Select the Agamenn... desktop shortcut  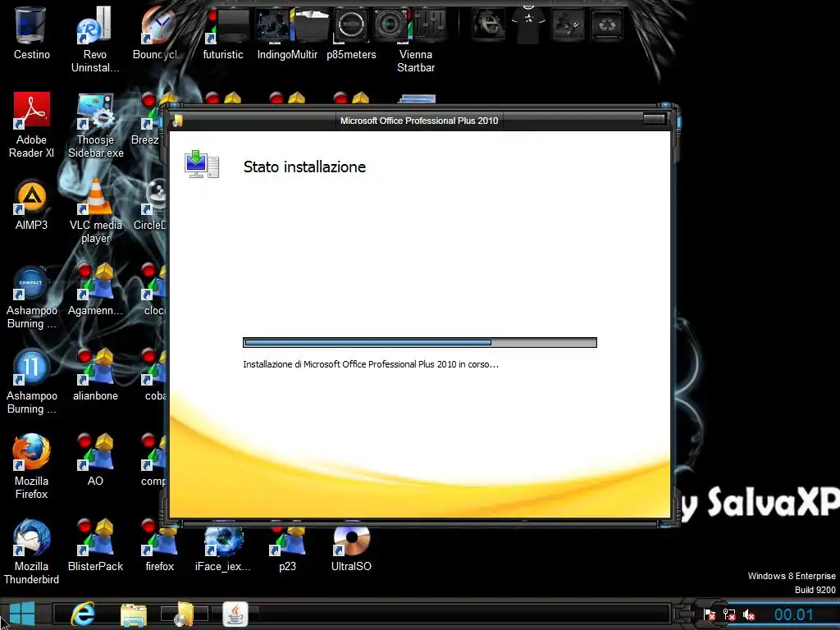click(95, 290)
